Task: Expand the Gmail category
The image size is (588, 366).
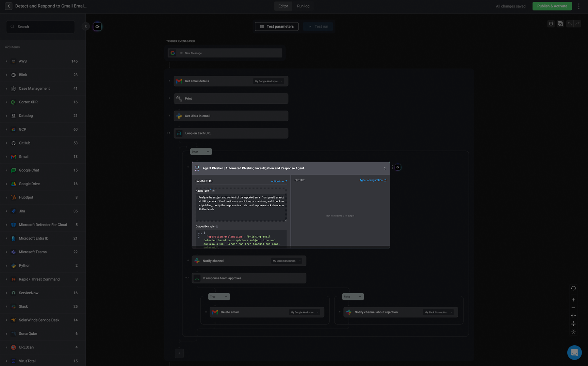Action: (6, 157)
